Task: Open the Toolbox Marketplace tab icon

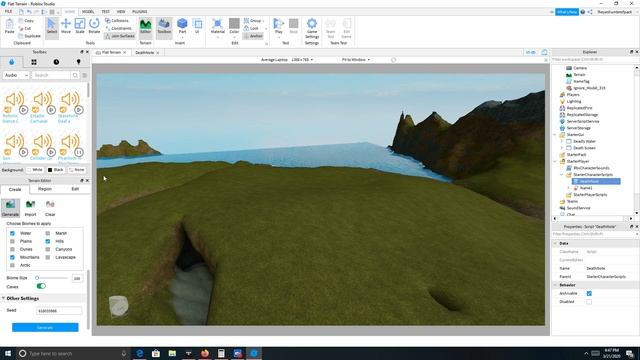Action: [x=11, y=62]
